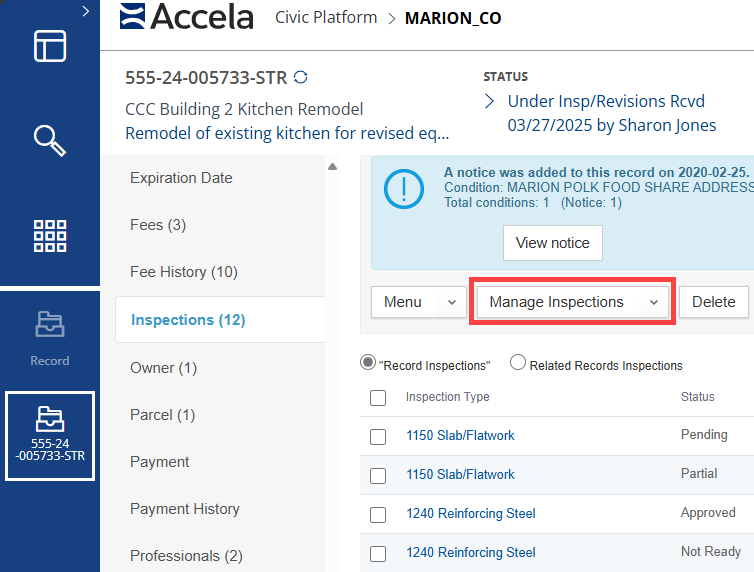Click the notice exclamation info icon
The image size is (754, 572).
405,187
